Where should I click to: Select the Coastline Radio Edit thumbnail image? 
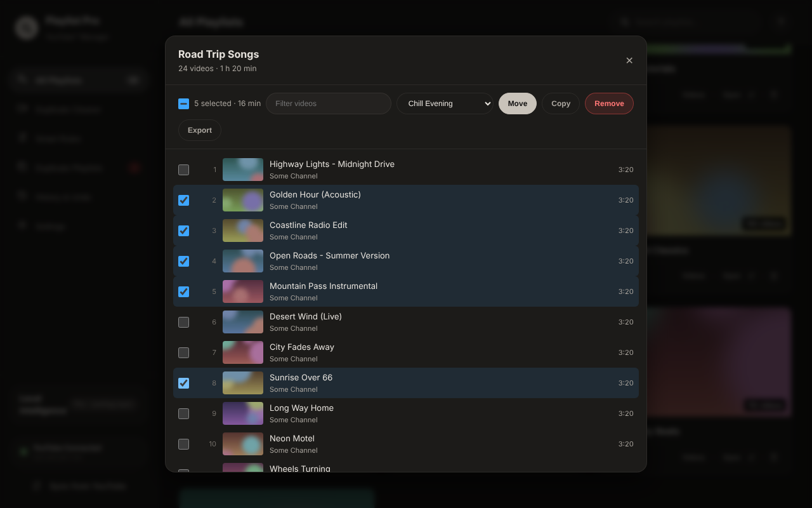pyautogui.click(x=243, y=231)
